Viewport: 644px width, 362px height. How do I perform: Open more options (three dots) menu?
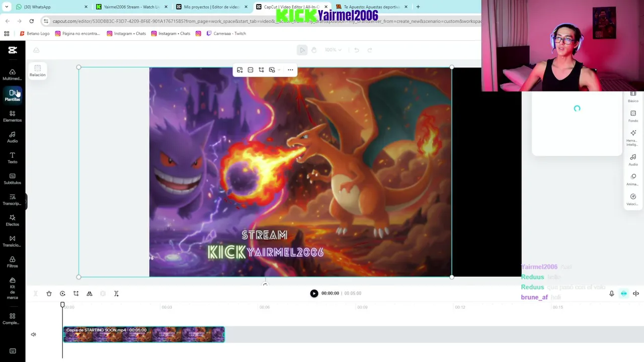tap(290, 70)
